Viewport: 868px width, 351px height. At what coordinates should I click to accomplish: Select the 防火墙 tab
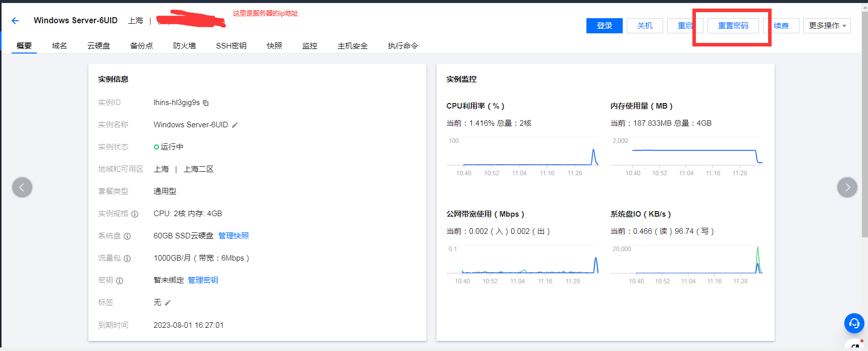(x=184, y=46)
